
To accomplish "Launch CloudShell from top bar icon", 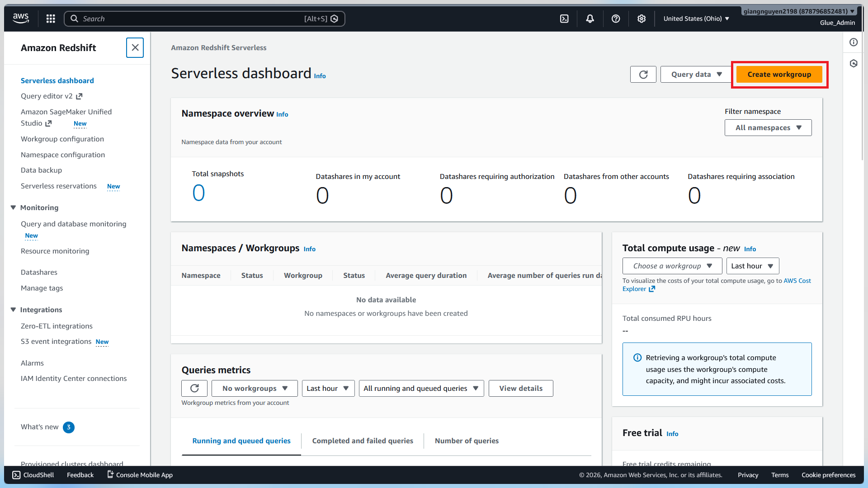I will click(x=564, y=19).
